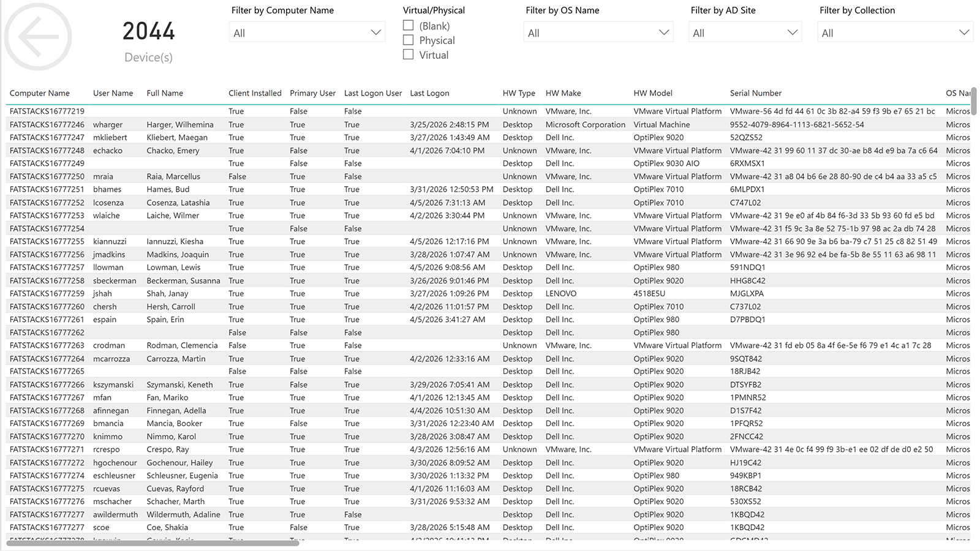Click full name Beckerman, Susanna
The image size is (980, 551).
point(183,280)
